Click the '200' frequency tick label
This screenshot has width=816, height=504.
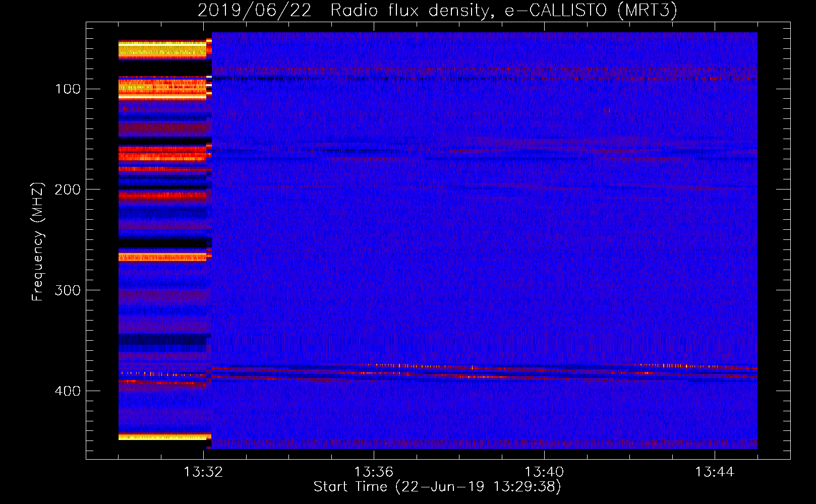[x=67, y=190]
